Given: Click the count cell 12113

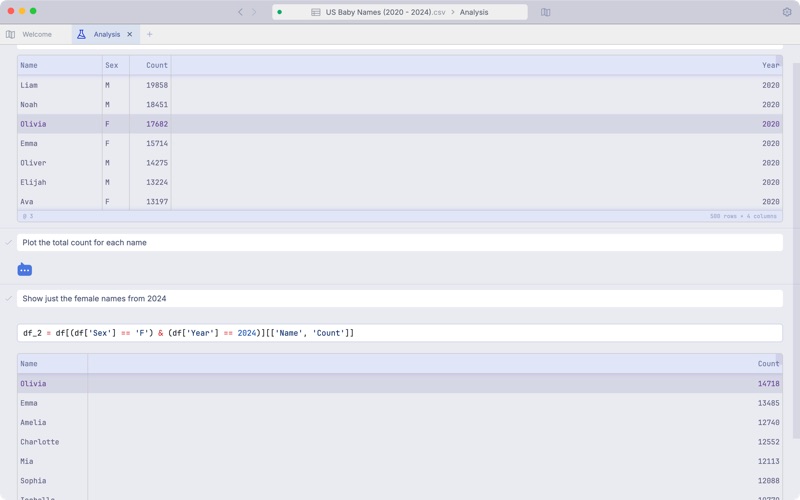Looking at the screenshot, I should [x=768, y=461].
